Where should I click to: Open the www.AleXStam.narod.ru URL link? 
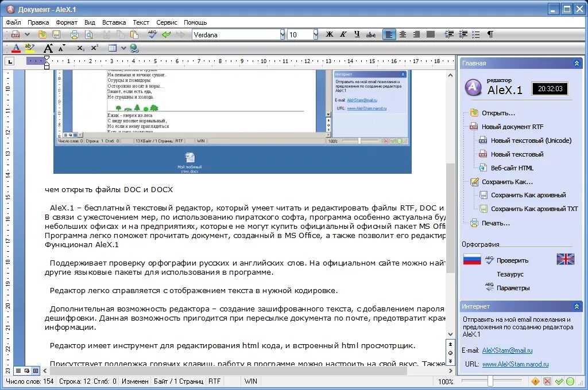(515, 364)
